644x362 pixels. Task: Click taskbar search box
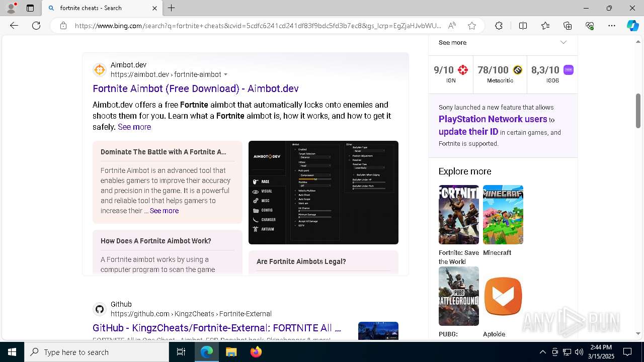(97, 352)
